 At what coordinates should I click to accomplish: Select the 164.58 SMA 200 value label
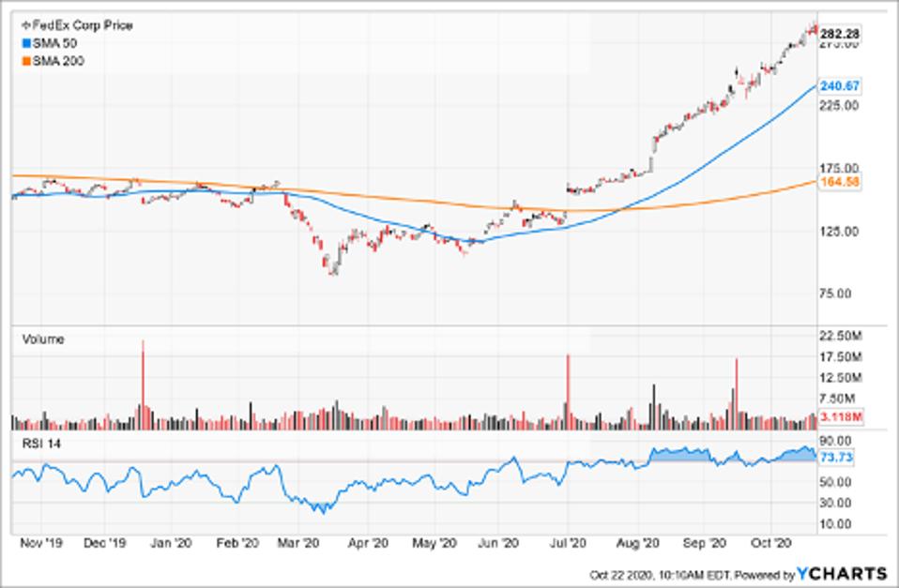click(x=839, y=182)
